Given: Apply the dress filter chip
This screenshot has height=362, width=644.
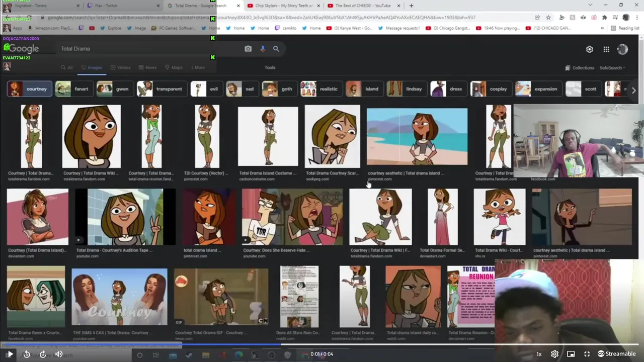Looking at the screenshot, I should pyautogui.click(x=448, y=89).
